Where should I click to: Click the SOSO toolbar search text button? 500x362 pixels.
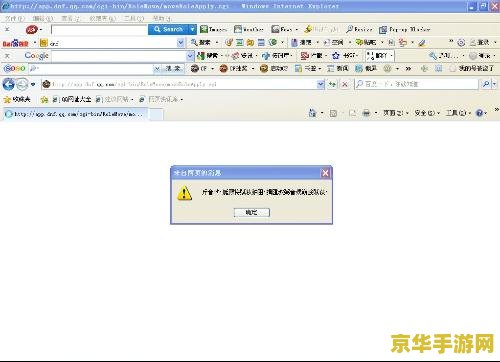[x=173, y=68]
